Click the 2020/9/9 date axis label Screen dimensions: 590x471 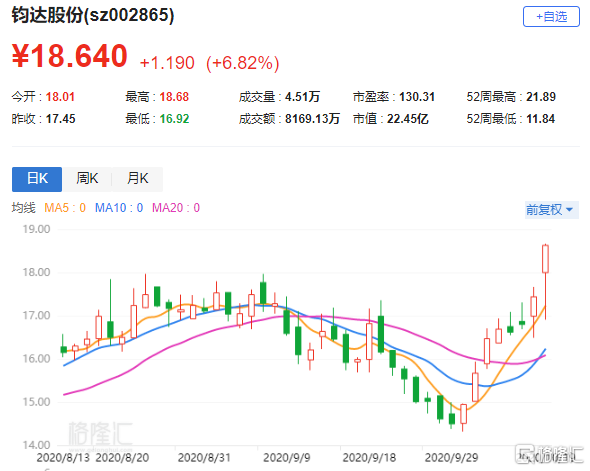pyautogui.click(x=287, y=458)
